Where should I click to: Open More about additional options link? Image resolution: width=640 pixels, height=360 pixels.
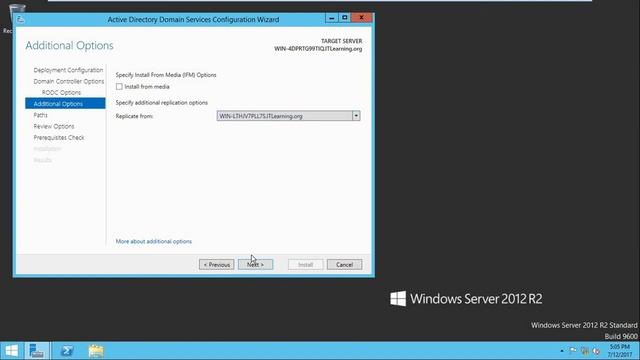point(153,241)
